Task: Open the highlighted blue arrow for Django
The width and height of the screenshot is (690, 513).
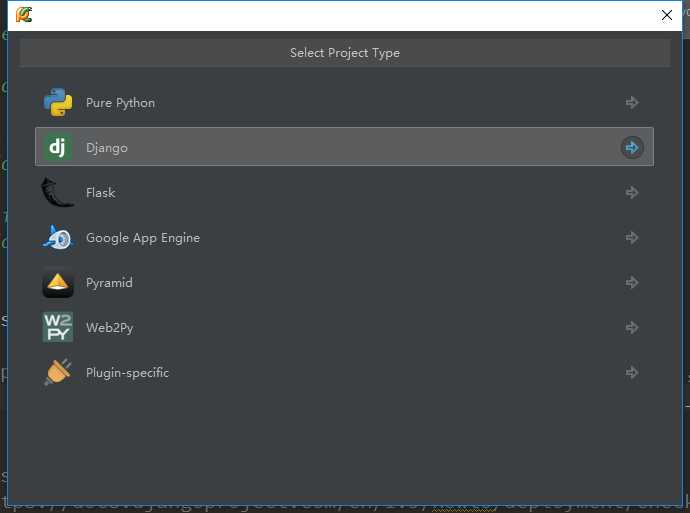Action: tap(632, 147)
